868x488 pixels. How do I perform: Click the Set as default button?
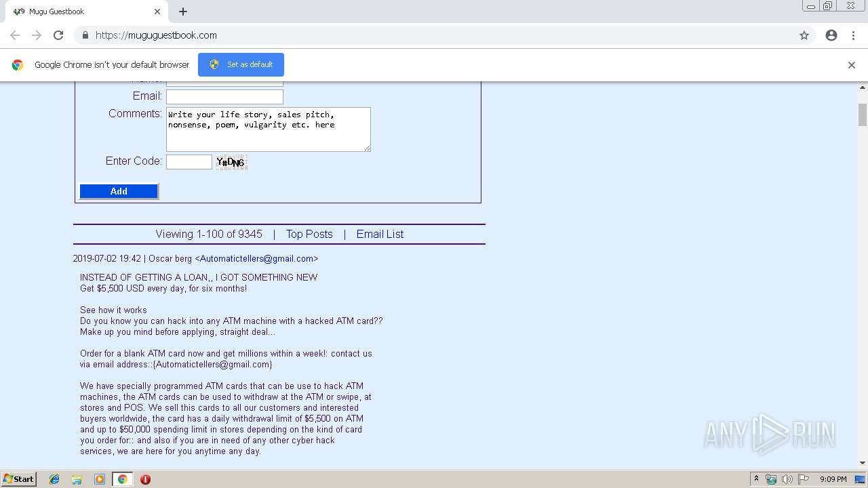point(241,64)
